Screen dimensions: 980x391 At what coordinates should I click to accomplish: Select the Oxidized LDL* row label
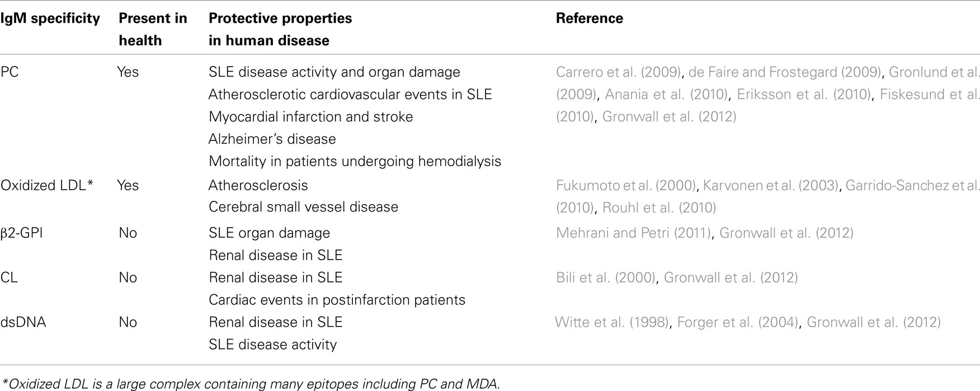47,186
